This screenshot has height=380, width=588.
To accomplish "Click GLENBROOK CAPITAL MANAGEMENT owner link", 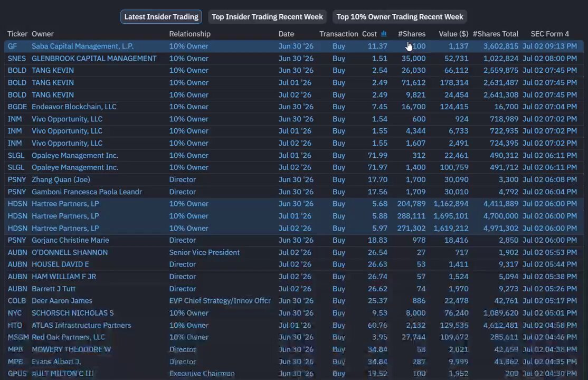I will 94,59.
